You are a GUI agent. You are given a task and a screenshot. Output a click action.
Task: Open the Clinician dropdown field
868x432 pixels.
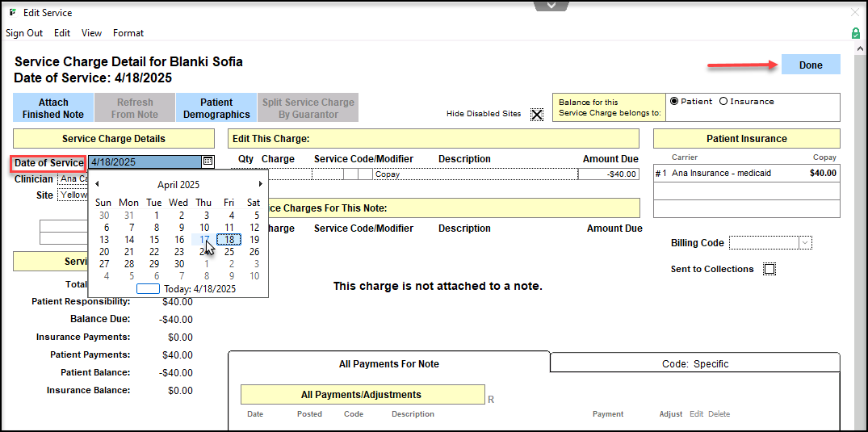[x=73, y=179]
